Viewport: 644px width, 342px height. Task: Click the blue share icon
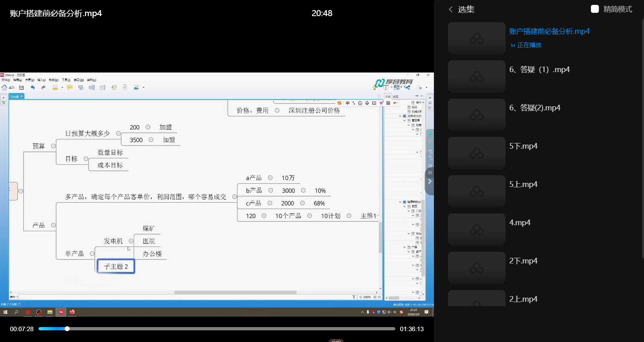click(408, 87)
